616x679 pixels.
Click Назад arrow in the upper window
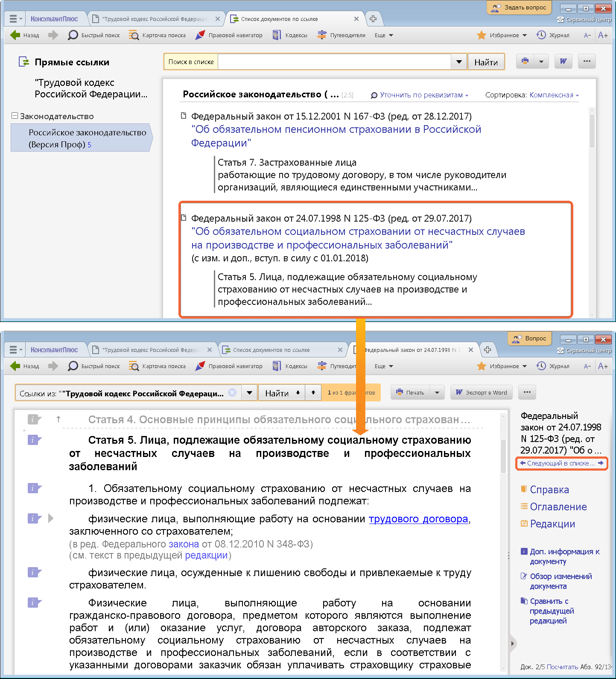(x=24, y=35)
